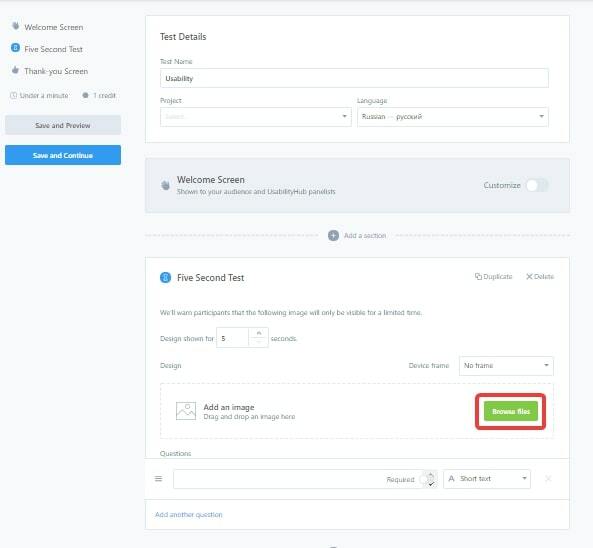
Task: Go to Thank-you Screen sidebar item
Action: pos(56,71)
